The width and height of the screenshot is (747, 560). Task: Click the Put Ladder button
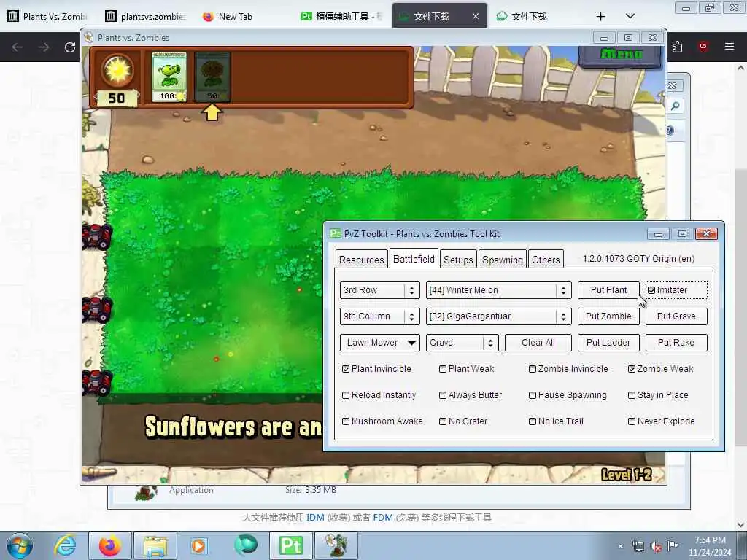pyautogui.click(x=608, y=343)
